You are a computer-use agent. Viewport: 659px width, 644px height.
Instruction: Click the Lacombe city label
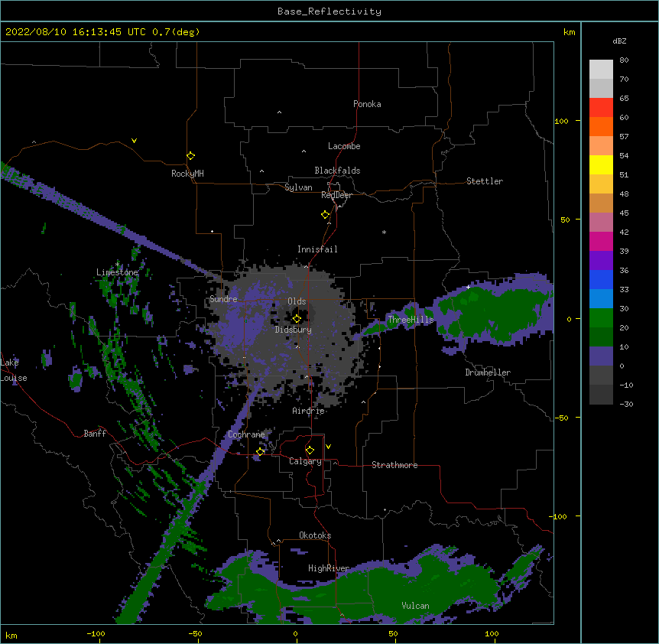pyautogui.click(x=344, y=146)
